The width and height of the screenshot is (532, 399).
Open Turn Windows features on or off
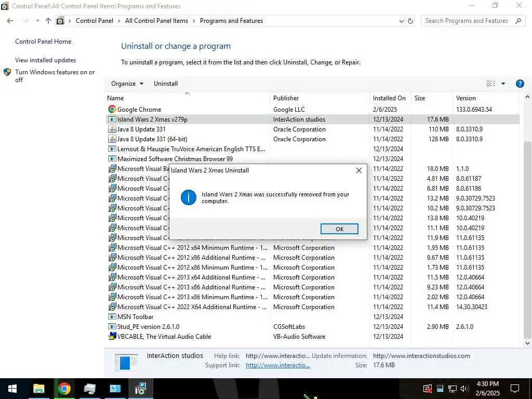55,76
